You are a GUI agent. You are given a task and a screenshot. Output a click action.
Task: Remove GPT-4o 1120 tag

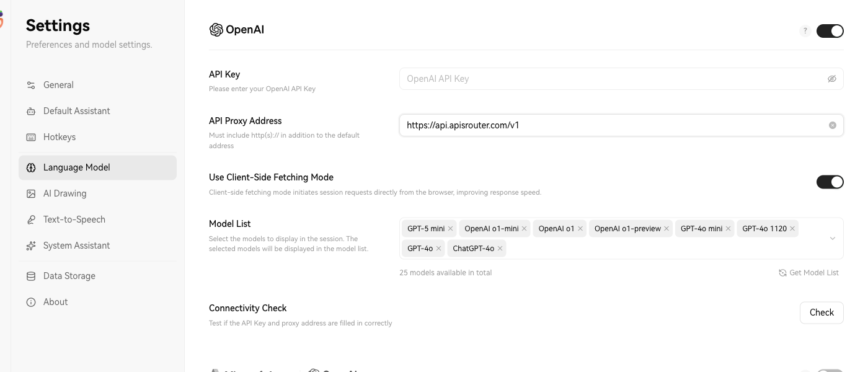pos(792,229)
